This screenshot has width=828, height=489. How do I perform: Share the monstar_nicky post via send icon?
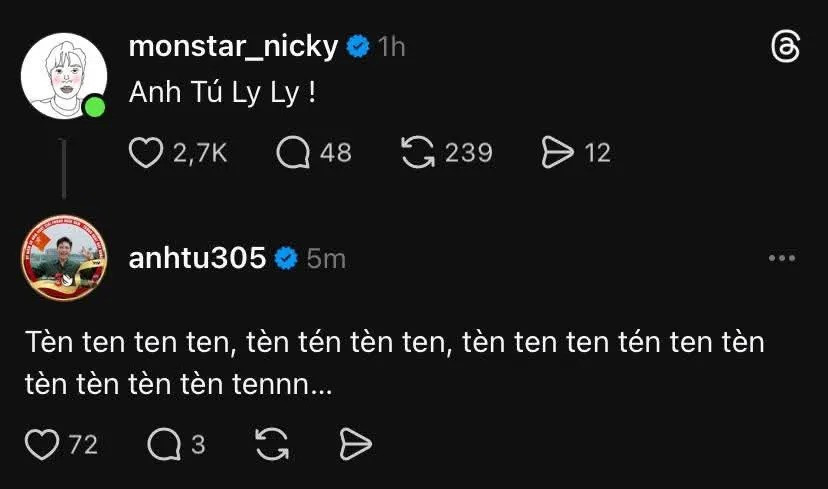point(555,152)
